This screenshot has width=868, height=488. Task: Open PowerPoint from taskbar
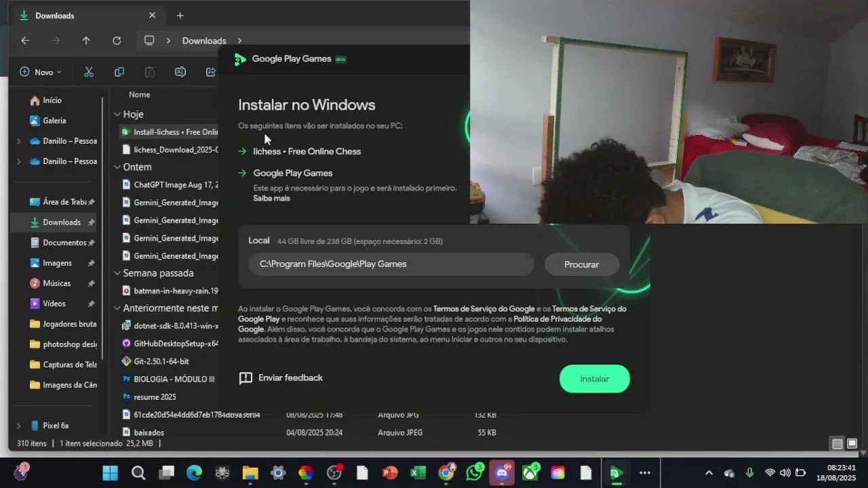point(390,472)
